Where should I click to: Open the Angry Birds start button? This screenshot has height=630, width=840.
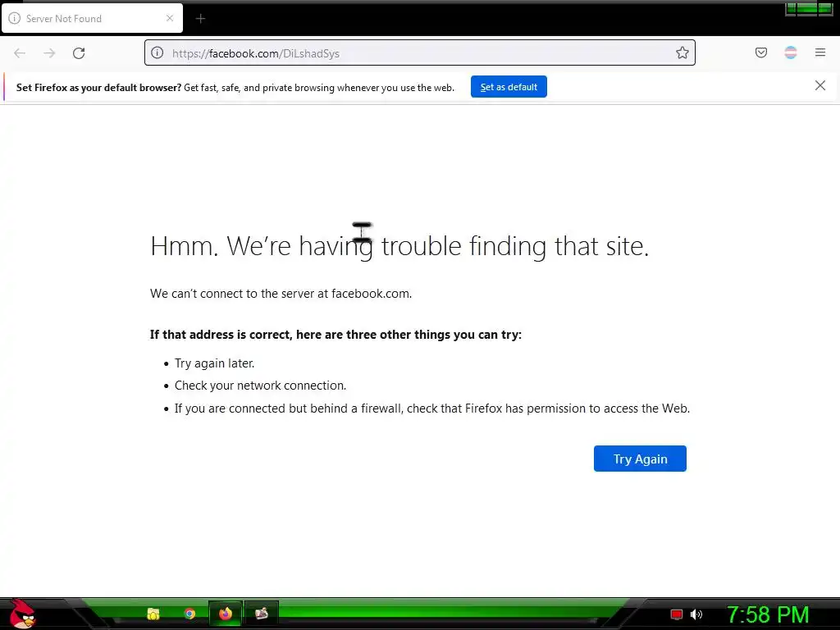22,614
